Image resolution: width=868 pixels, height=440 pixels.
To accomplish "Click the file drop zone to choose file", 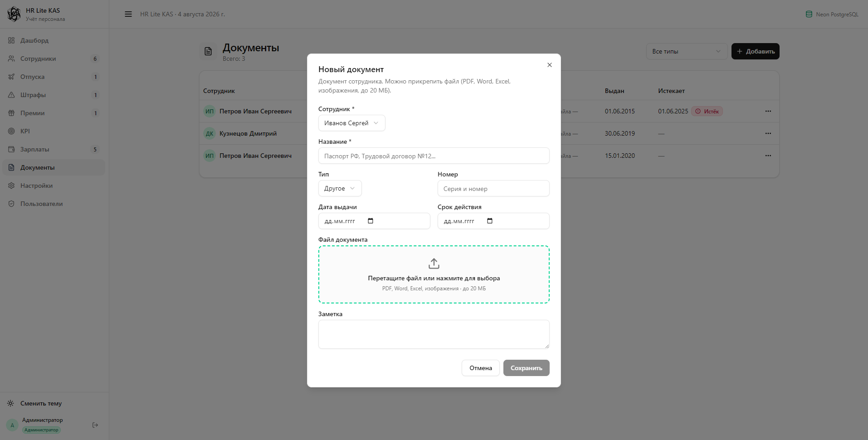I will 434,274.
